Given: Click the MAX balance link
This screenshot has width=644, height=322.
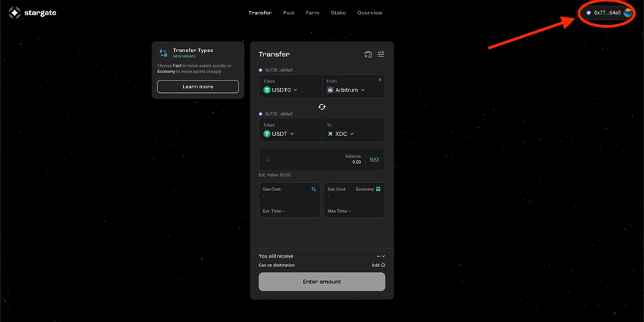Looking at the screenshot, I should coord(374,159).
